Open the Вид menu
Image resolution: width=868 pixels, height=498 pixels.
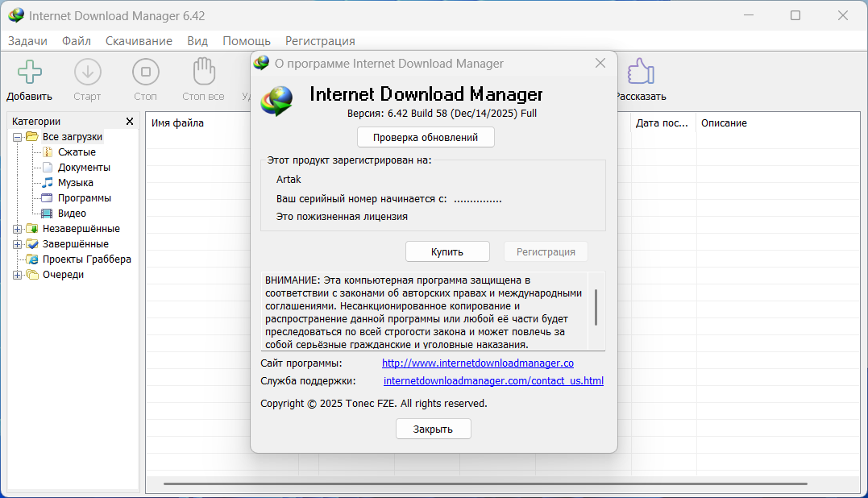[x=197, y=41]
